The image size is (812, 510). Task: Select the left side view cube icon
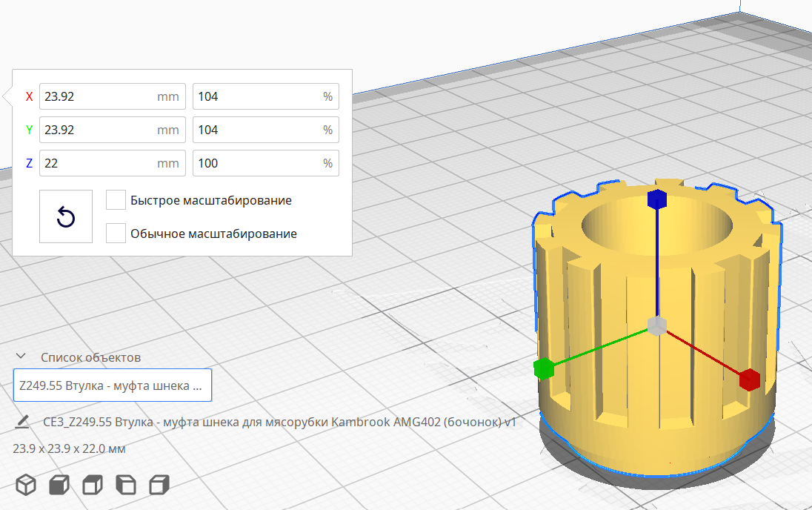point(126,485)
